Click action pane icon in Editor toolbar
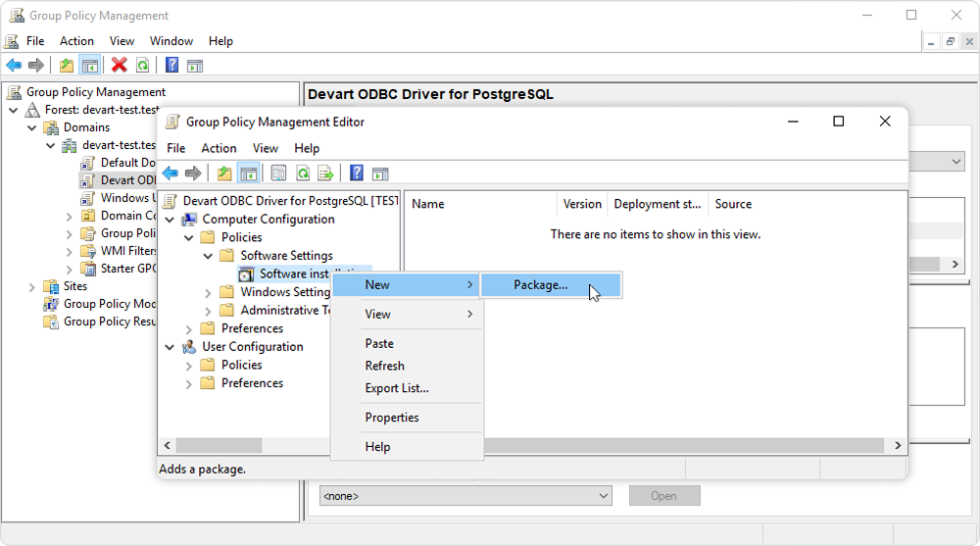Viewport: 980px width, 546px height. tap(380, 174)
